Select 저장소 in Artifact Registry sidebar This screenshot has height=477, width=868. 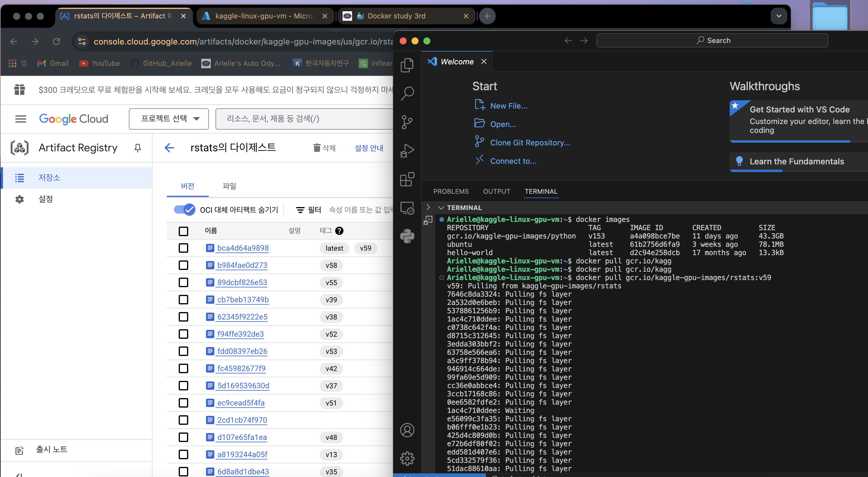[77, 177]
